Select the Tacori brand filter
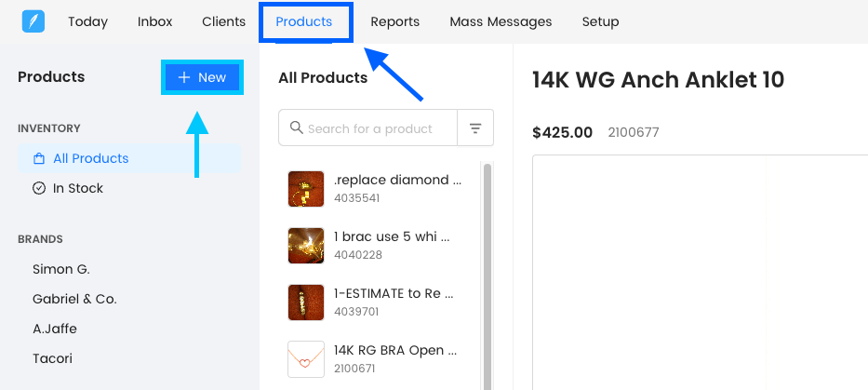Screen dimensions: 868x390 (52, 358)
